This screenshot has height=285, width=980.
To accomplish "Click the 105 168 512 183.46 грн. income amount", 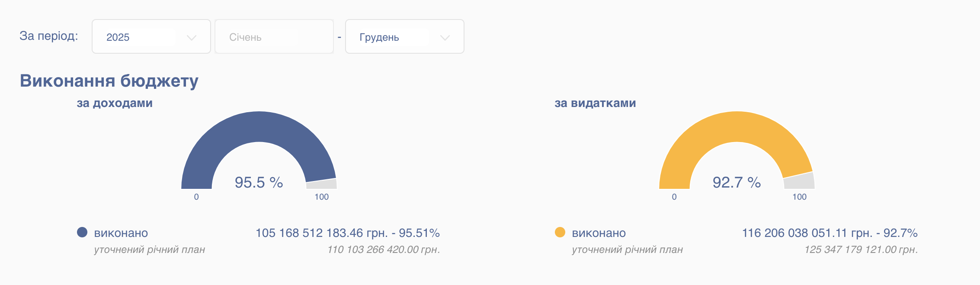I will 321,233.
